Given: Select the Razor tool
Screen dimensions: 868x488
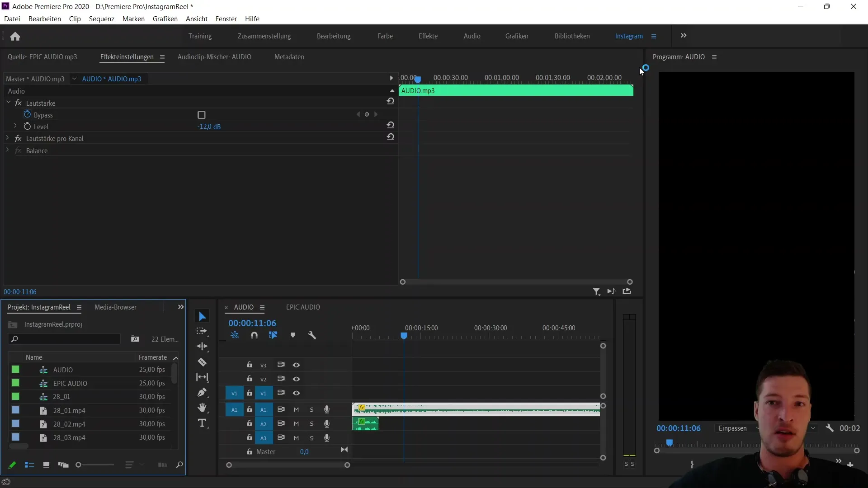Looking at the screenshot, I should point(202,362).
